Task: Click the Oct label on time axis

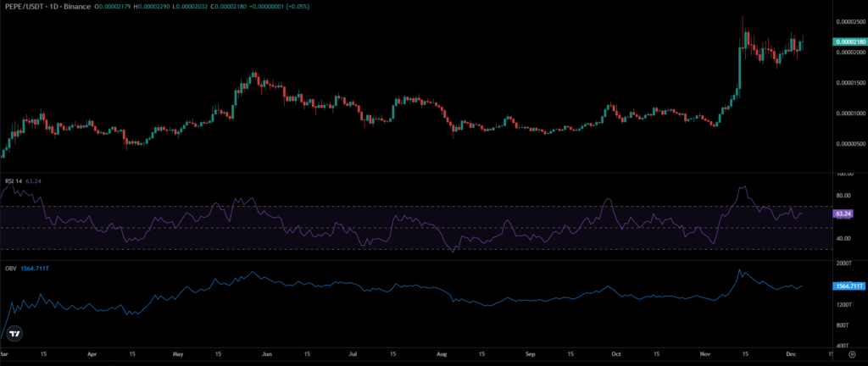Action: tap(615, 352)
